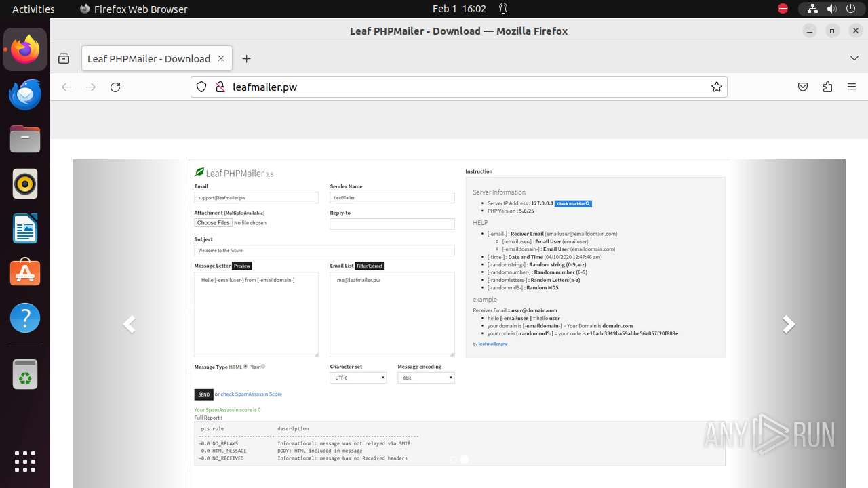Click the Firefox View icon beside tabs
The image size is (868, 488).
click(x=64, y=58)
